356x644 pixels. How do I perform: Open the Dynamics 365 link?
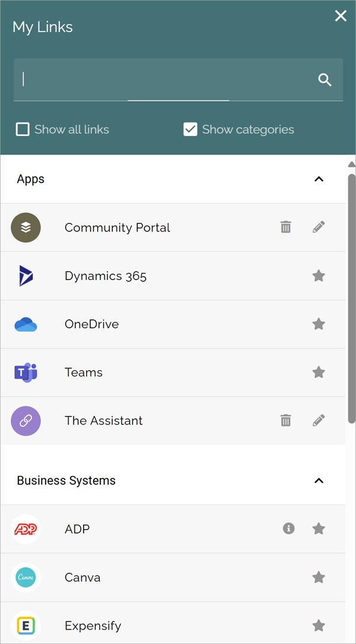point(106,276)
